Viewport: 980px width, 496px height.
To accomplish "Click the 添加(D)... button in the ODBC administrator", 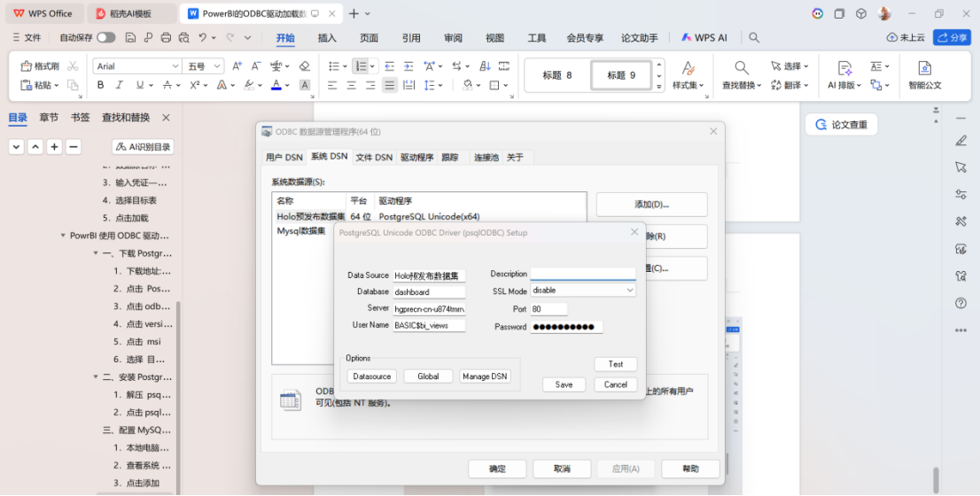I will pyautogui.click(x=652, y=205).
